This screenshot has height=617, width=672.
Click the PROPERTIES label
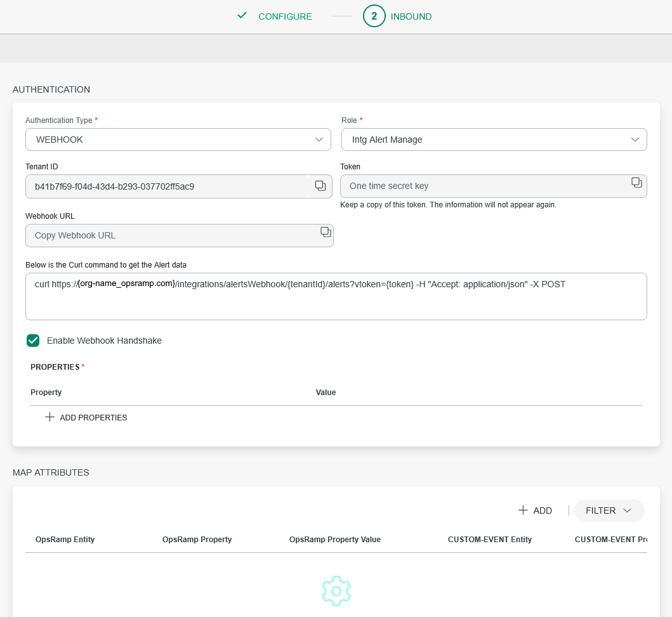coord(55,367)
